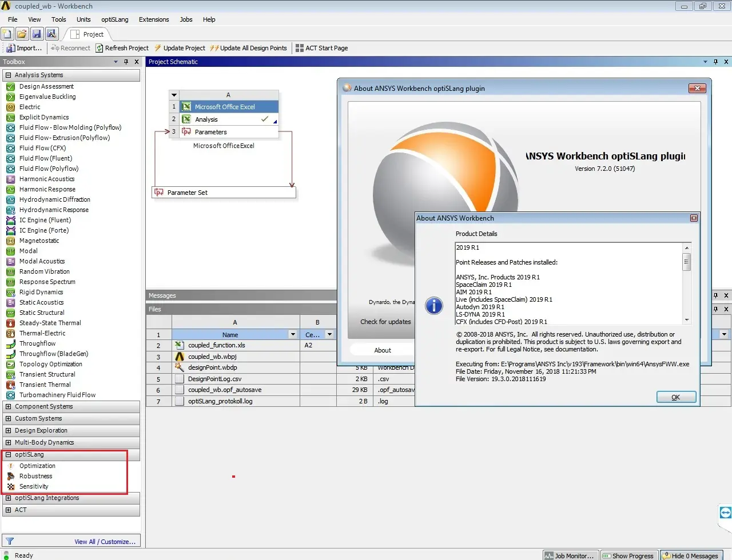Open the ACT Start Page

click(321, 48)
